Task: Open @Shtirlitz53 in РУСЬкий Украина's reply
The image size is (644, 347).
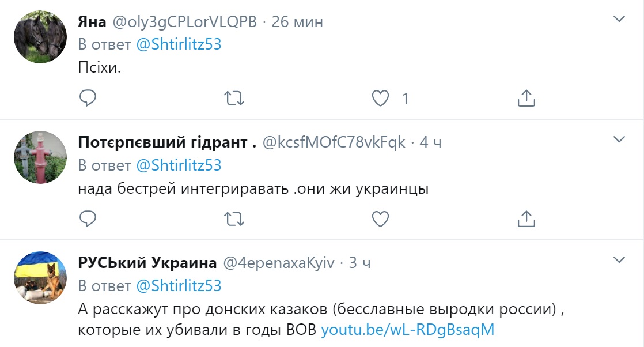Action: [179, 285]
